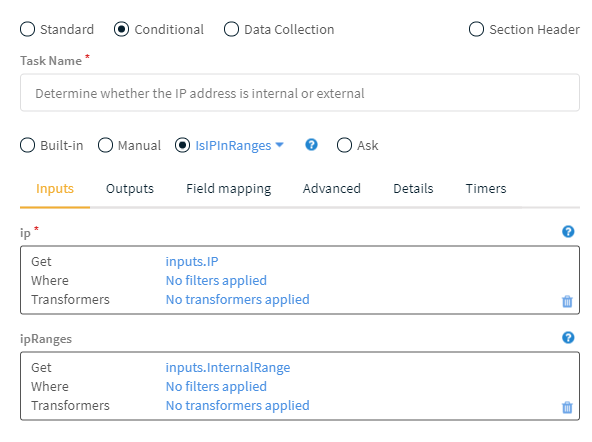Open the Advanced tab

(x=331, y=188)
